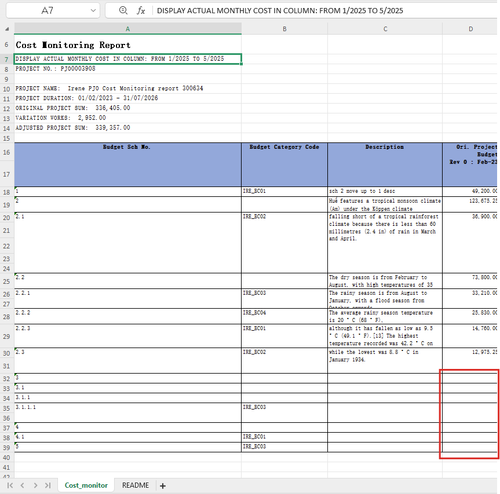500x494 pixels.
Task: Select 'The dry season is from February' cell
Action: tap(385, 281)
